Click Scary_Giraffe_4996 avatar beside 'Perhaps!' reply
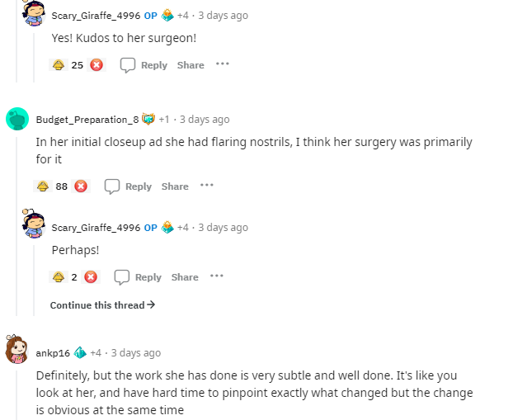Screen dimensions: 513x420 [x=33, y=225]
